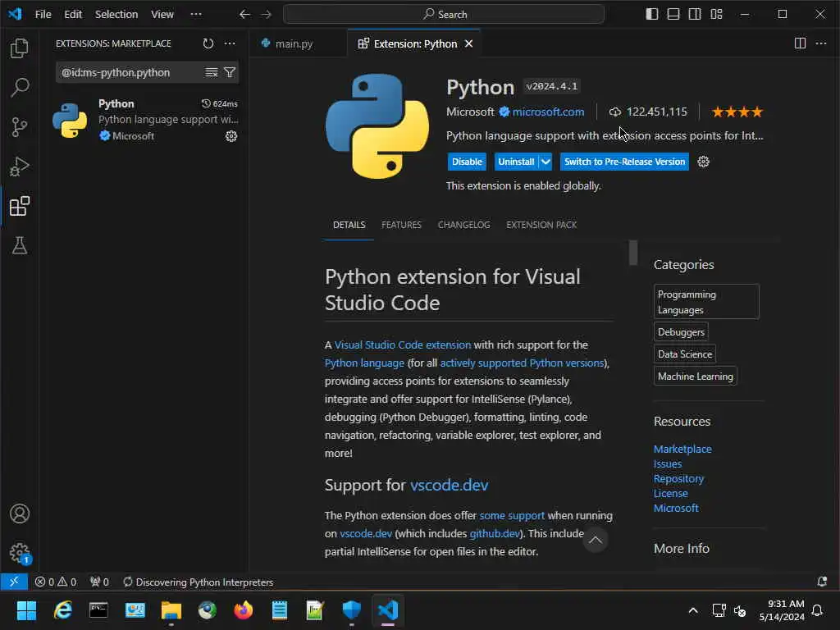Open the microsoft.com publisher link
Screen dimensions: 840x630
tap(548, 112)
